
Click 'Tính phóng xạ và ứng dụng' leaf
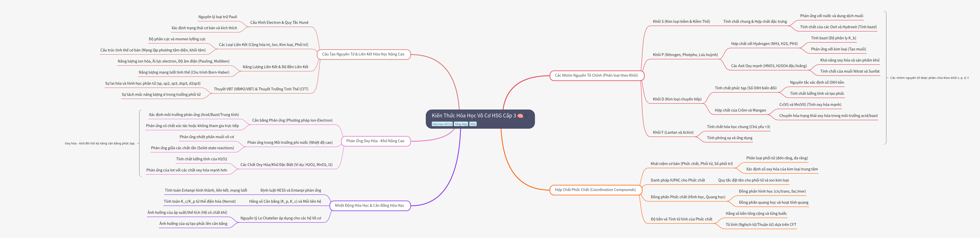point(729,138)
